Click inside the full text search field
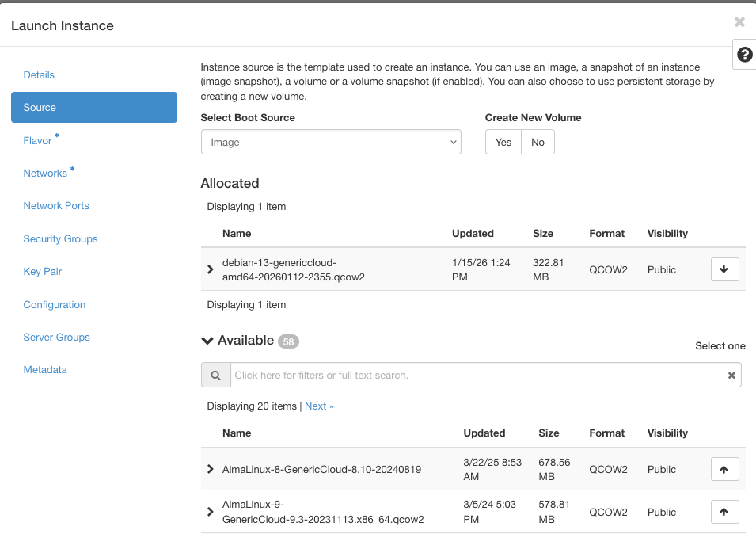756x534 pixels. click(475, 374)
